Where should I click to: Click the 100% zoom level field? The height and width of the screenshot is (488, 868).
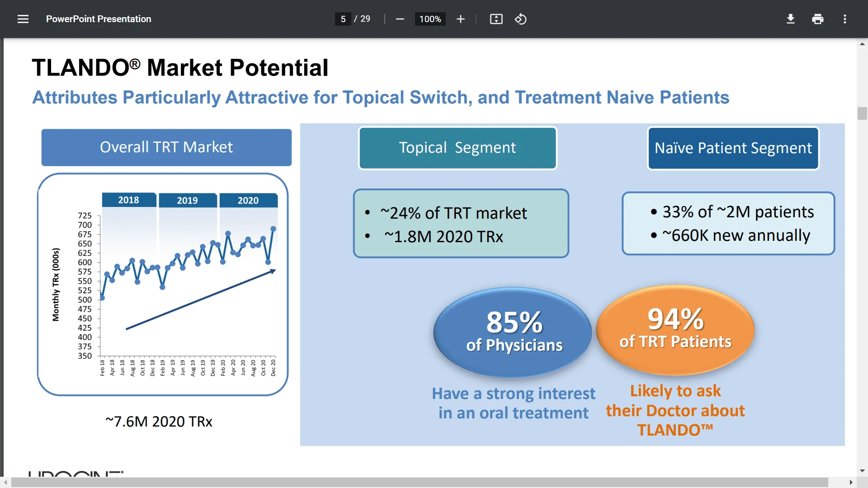click(x=430, y=19)
